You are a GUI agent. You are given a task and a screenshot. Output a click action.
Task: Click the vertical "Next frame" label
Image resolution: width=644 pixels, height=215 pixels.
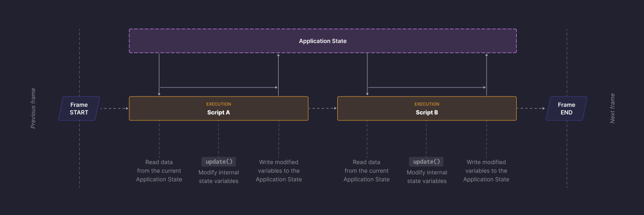pyautogui.click(x=613, y=108)
